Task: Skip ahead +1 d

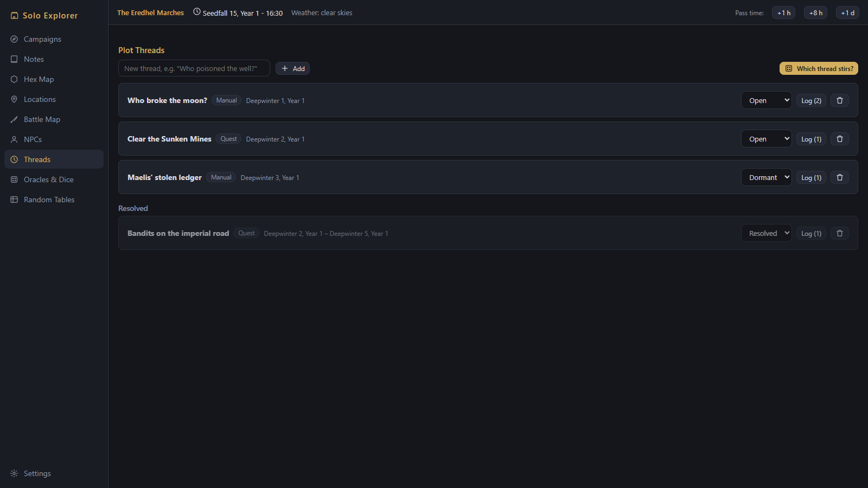Action: [847, 12]
